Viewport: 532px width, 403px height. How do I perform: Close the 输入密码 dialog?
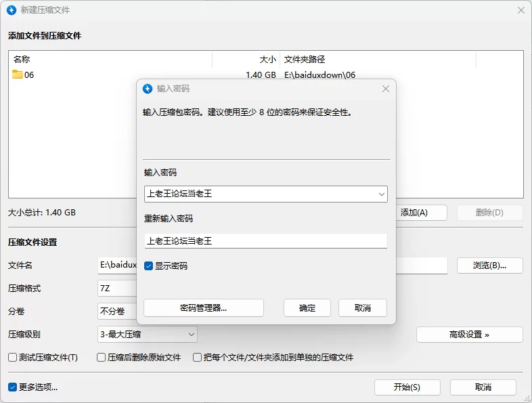(x=385, y=89)
